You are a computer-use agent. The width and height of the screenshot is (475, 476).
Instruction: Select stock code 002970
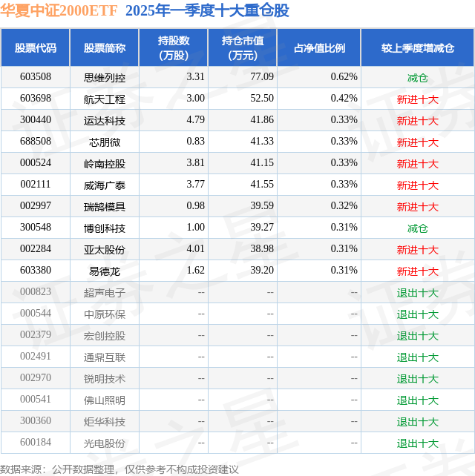click(x=36, y=378)
